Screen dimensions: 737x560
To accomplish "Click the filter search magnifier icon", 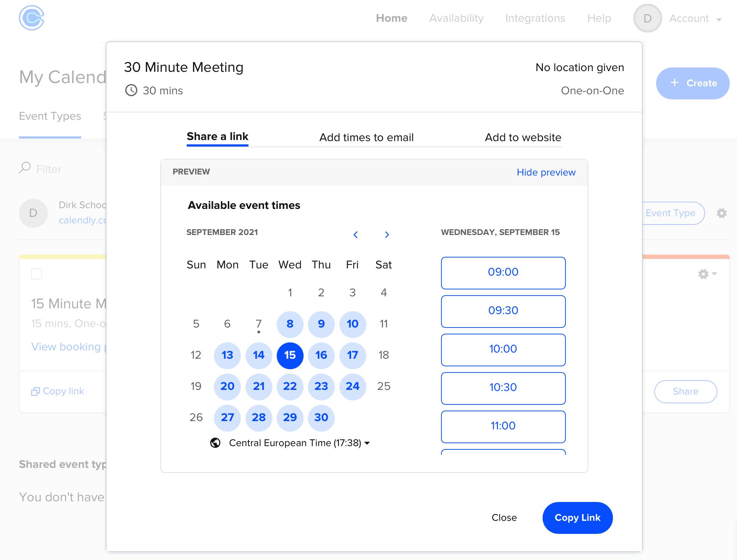I will tap(25, 168).
